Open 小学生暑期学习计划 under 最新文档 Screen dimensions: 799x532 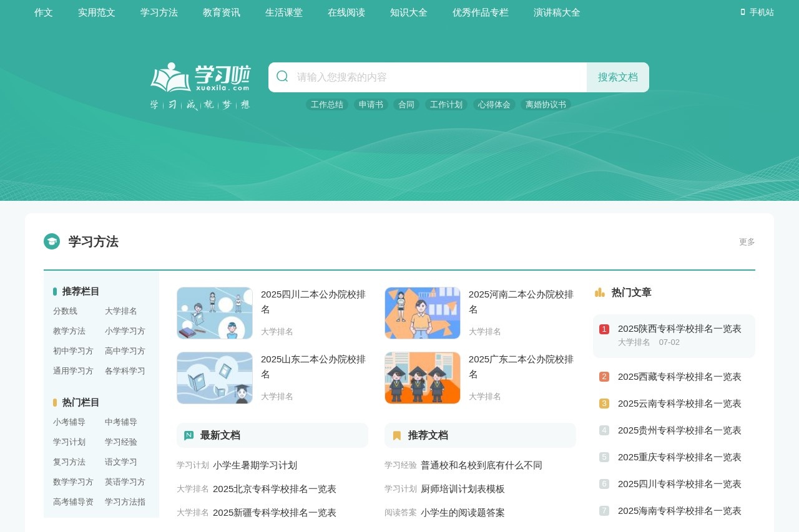[255, 465]
